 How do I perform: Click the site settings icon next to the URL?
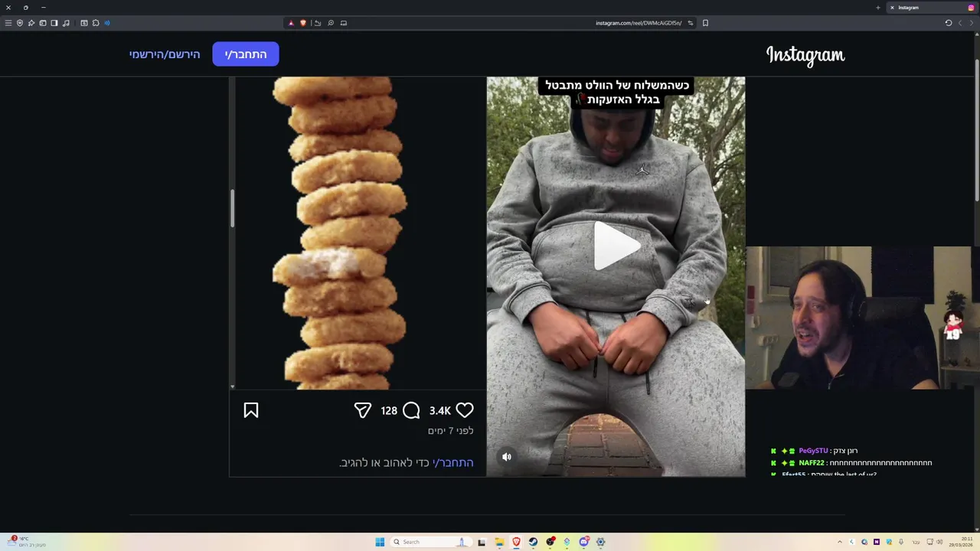[x=690, y=23]
